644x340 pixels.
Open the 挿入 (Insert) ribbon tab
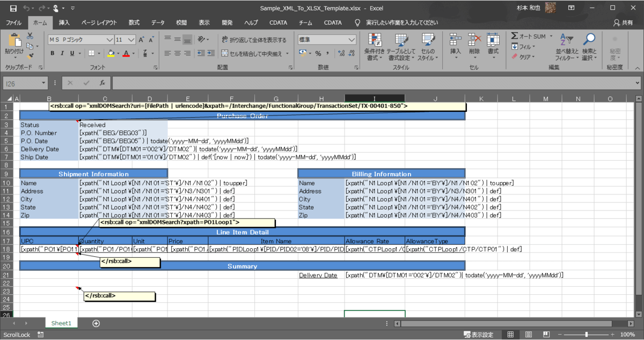click(64, 23)
